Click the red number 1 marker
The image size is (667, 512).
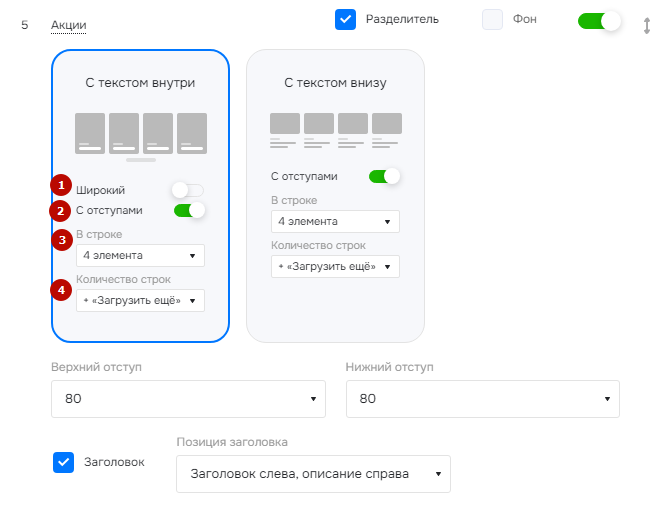61,185
